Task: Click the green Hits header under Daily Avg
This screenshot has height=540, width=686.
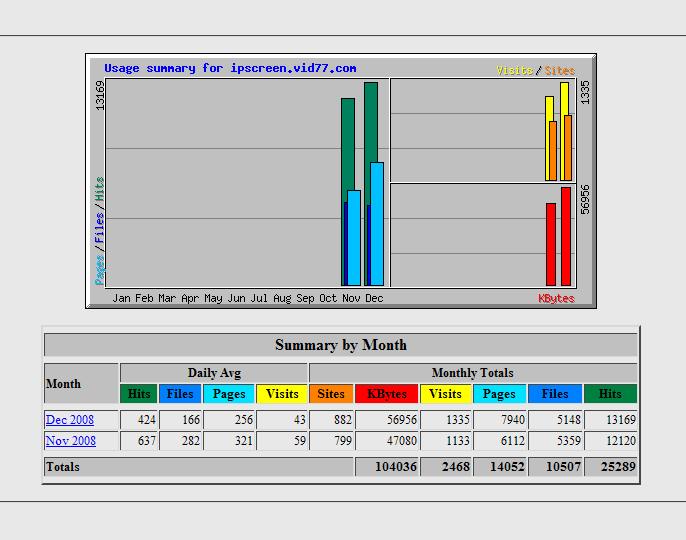Action: coord(139,394)
